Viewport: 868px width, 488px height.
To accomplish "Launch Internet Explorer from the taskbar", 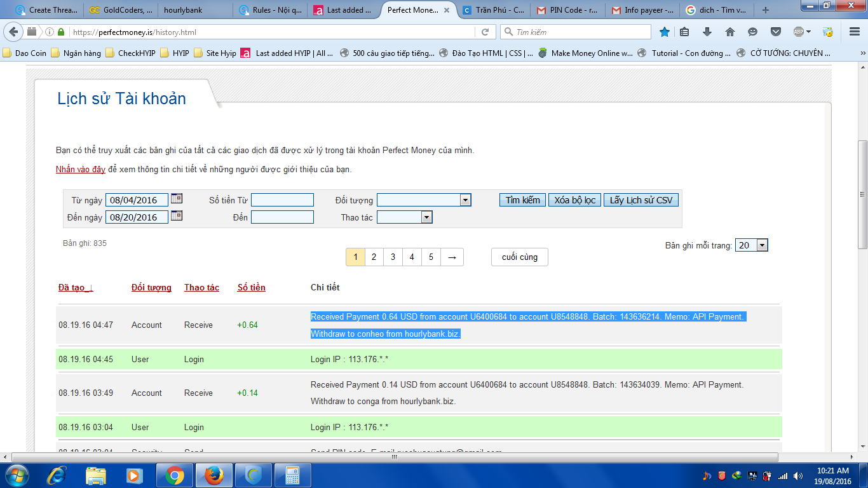I will (57, 475).
